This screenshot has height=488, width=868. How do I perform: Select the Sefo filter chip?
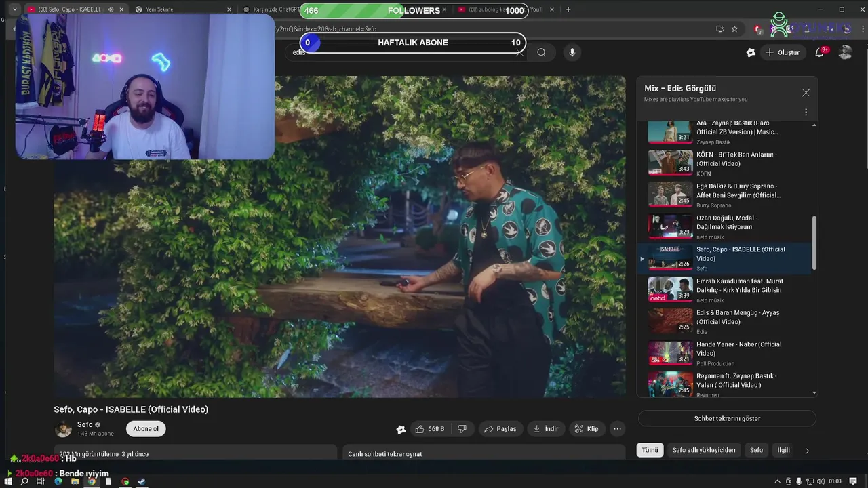(x=756, y=450)
